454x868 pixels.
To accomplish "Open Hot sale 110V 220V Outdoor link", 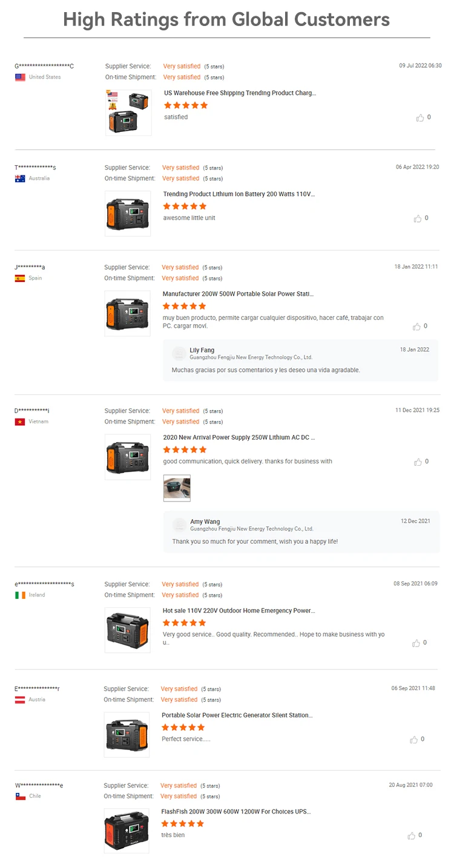I will 239,611.
